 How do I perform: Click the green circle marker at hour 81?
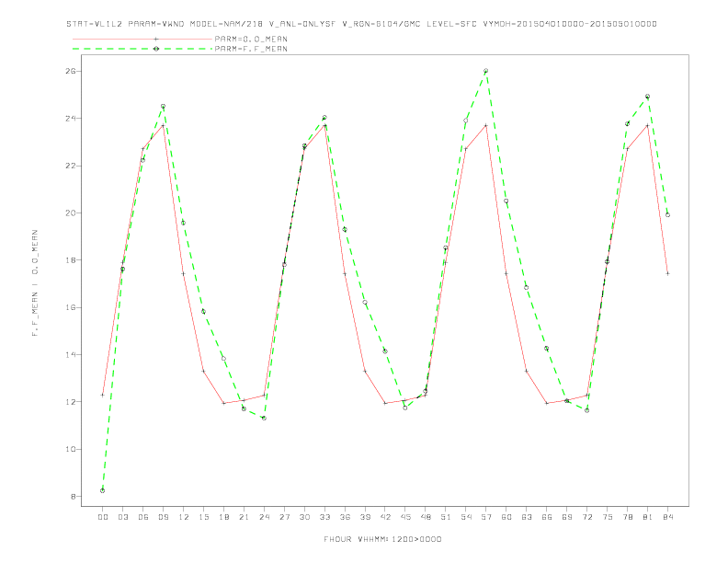point(648,97)
